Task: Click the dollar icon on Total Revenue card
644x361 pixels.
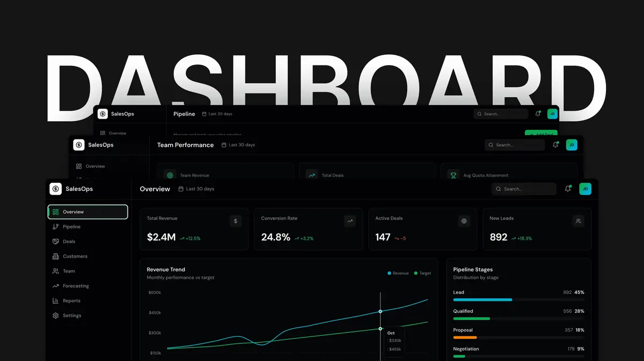Action: coord(236,220)
